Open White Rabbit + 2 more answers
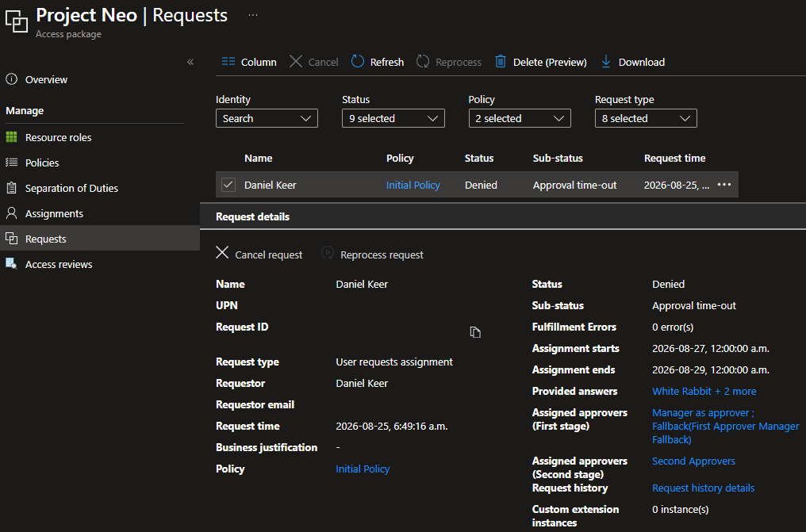 (x=704, y=392)
